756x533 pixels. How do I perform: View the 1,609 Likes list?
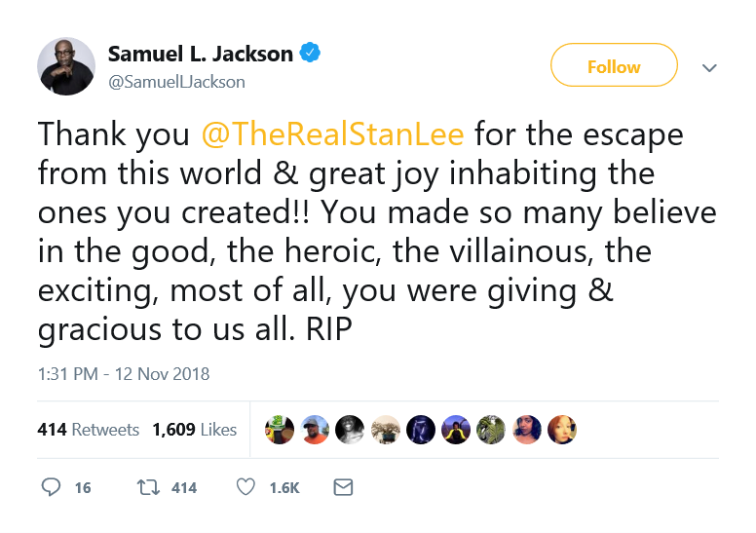click(194, 430)
